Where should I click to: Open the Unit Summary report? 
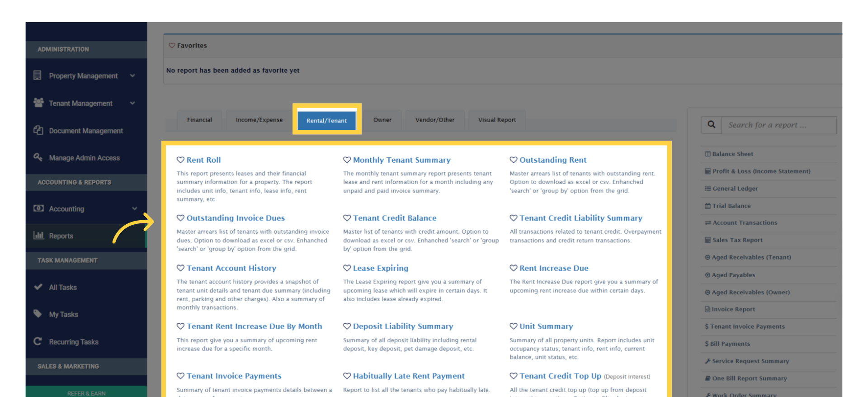point(546,326)
